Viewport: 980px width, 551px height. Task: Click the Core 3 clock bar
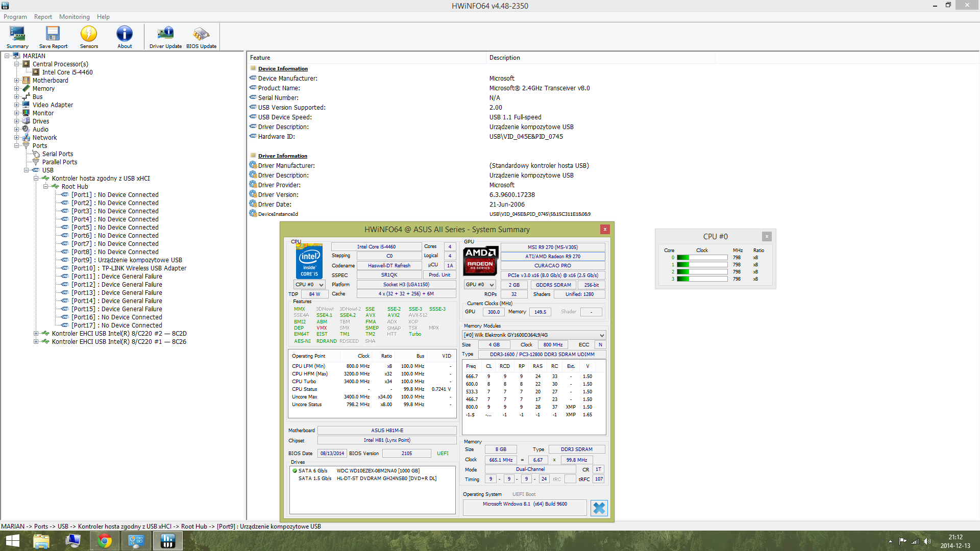702,279
